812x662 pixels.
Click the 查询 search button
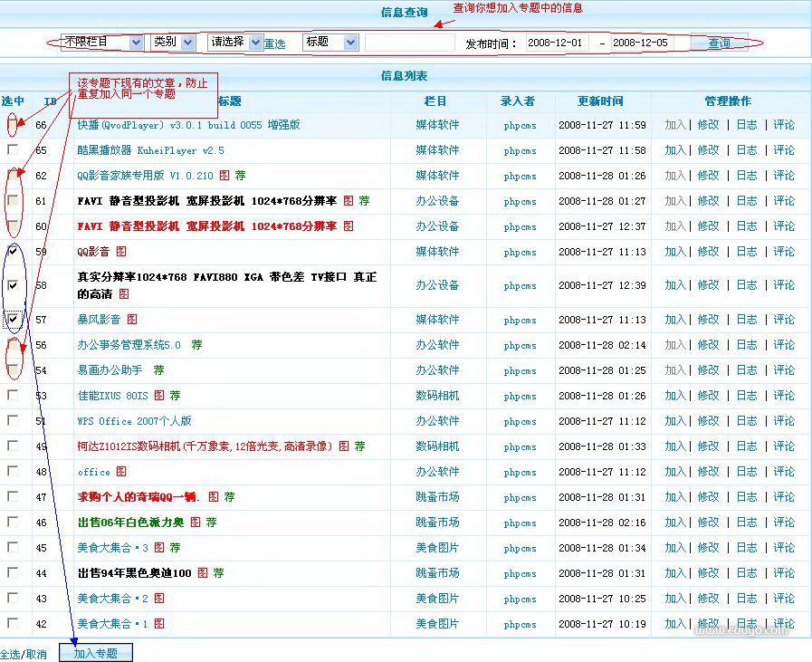coord(719,43)
